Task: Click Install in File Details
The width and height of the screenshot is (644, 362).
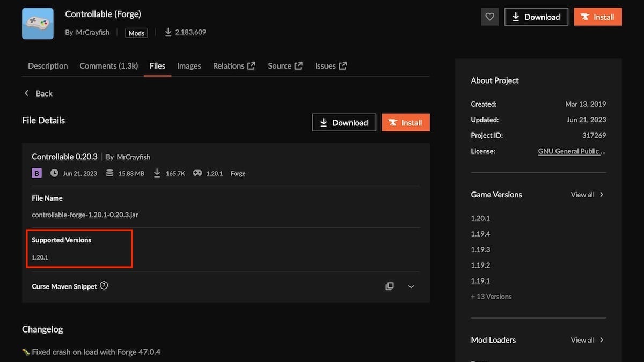Action: point(406,122)
